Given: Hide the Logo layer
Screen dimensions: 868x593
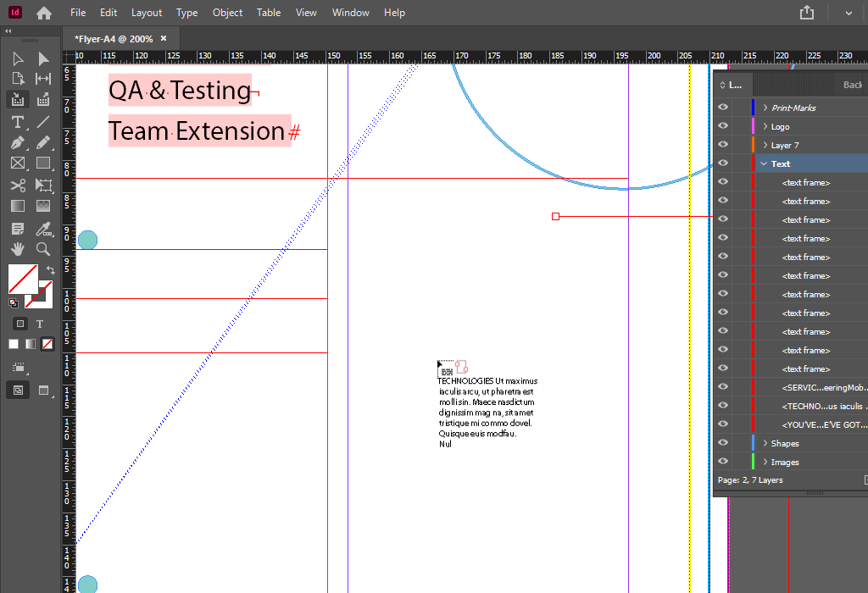Looking at the screenshot, I should pyautogui.click(x=723, y=126).
